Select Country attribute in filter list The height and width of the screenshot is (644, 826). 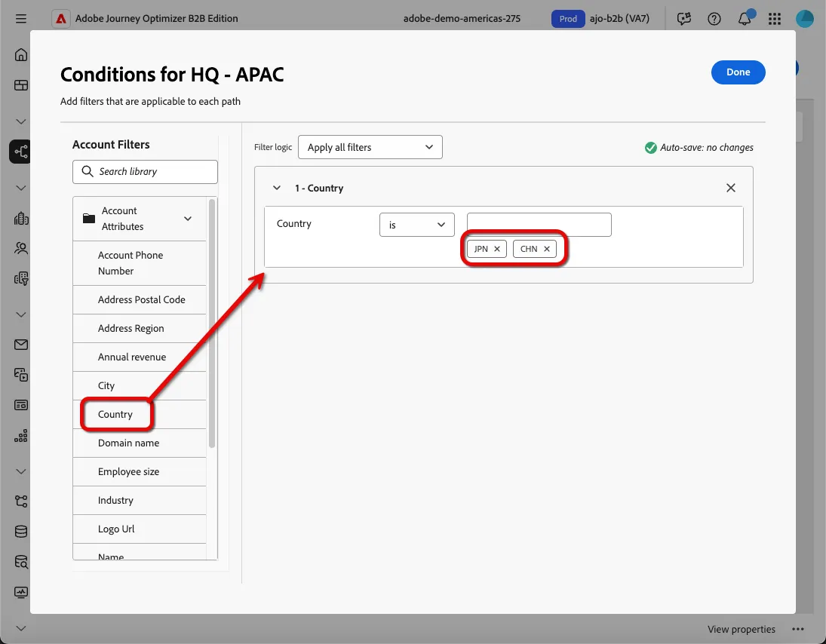point(139,415)
